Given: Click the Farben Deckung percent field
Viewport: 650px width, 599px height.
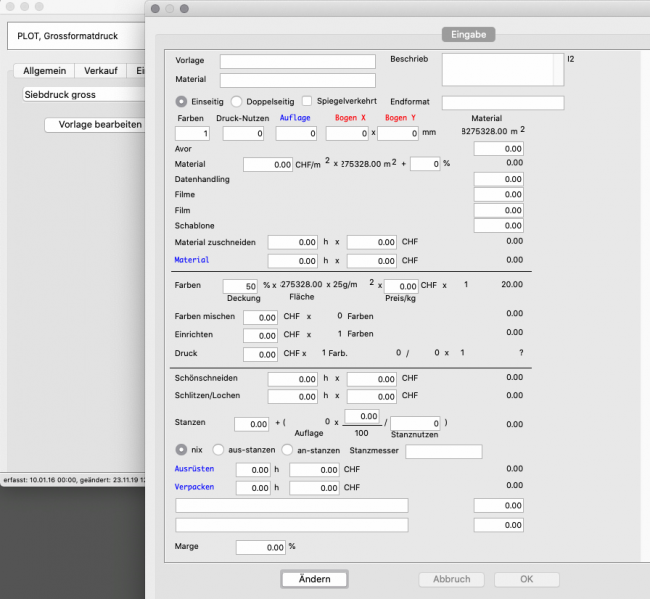Looking at the screenshot, I should pos(240,287).
